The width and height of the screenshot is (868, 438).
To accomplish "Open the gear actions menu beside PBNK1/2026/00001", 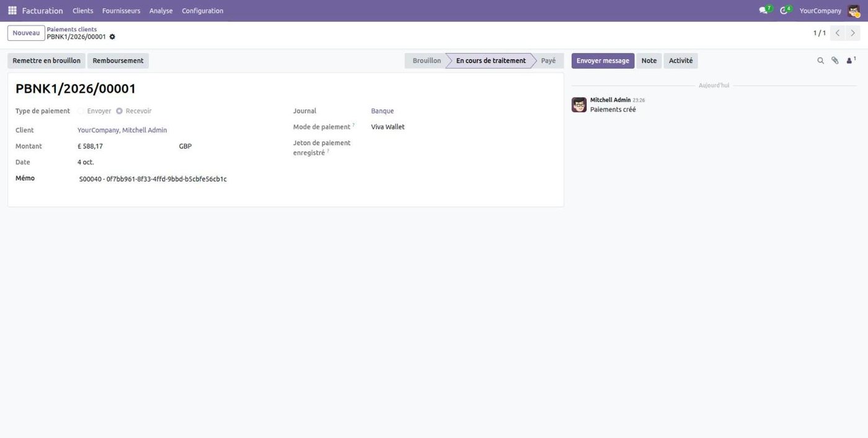I will [x=112, y=37].
